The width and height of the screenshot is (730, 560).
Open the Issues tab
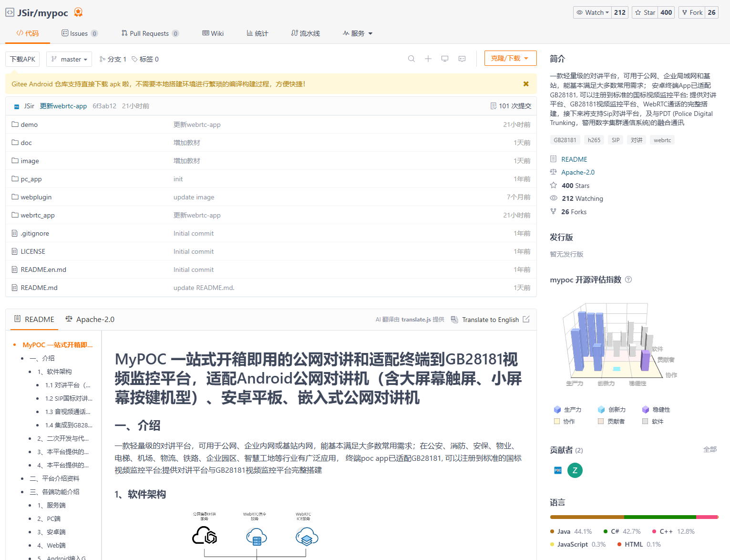[80, 33]
